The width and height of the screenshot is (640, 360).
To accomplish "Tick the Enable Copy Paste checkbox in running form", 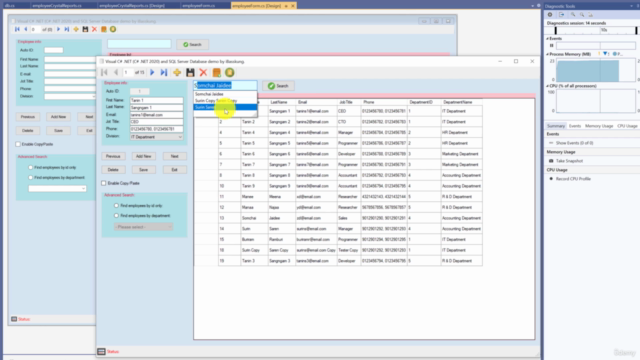I will pos(104,183).
